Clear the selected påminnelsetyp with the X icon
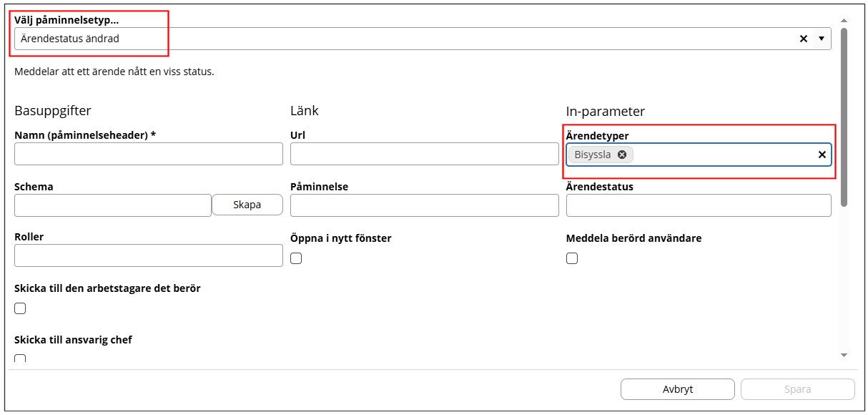 pyautogui.click(x=803, y=39)
